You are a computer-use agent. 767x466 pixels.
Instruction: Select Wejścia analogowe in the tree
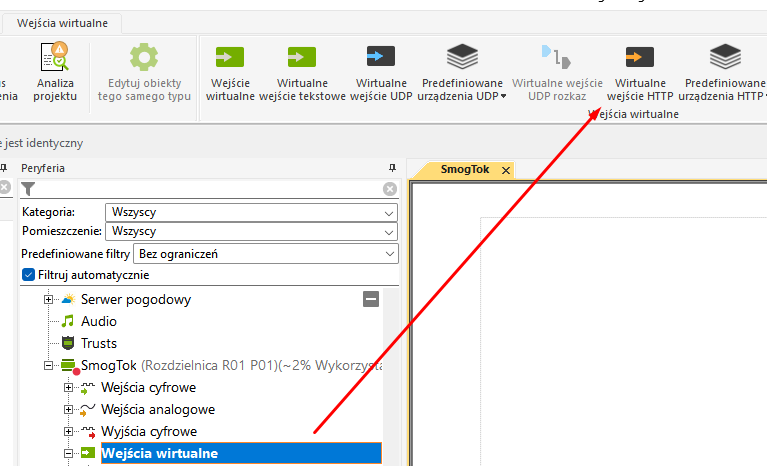coord(157,409)
